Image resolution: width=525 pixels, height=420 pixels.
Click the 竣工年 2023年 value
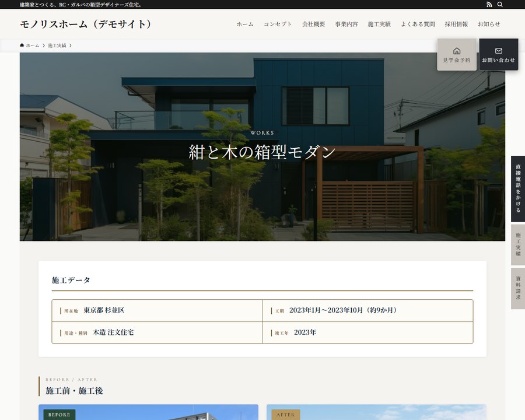305,332
